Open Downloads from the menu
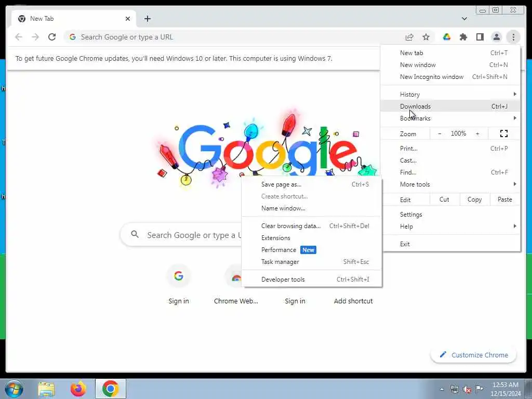The image size is (532, 399). pyautogui.click(x=450, y=106)
